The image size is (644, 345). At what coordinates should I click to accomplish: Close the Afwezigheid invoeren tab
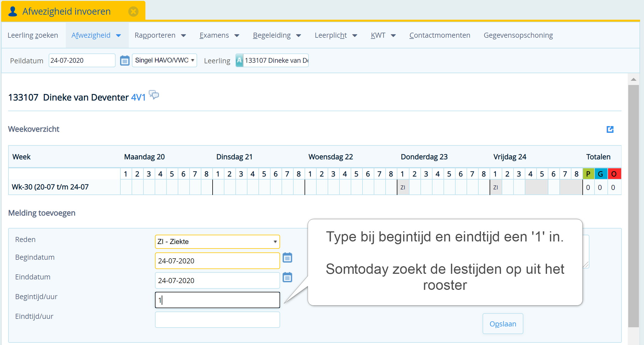133,12
